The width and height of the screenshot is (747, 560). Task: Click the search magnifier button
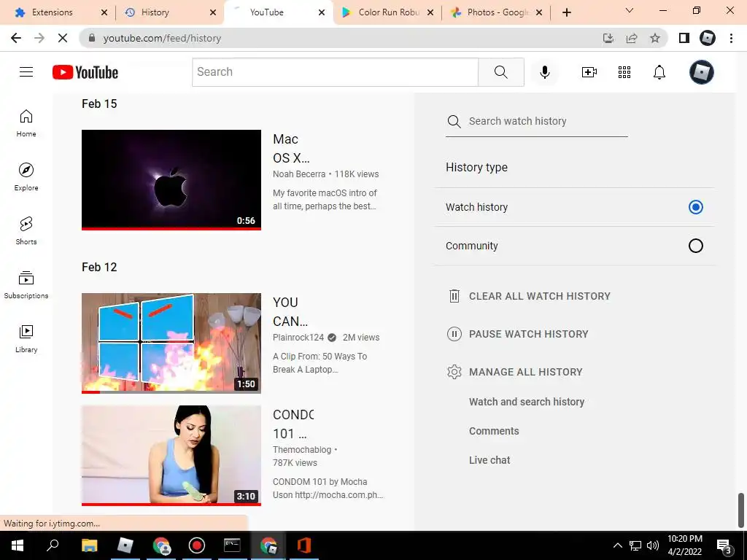[x=500, y=72]
